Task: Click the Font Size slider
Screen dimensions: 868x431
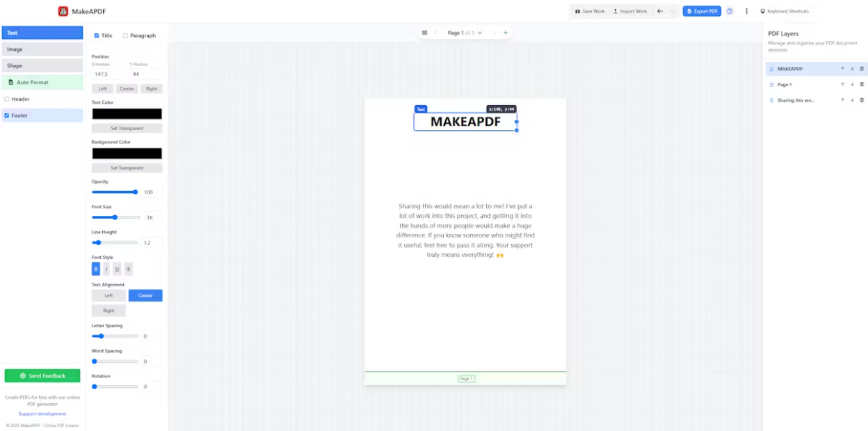Action: pos(115,217)
